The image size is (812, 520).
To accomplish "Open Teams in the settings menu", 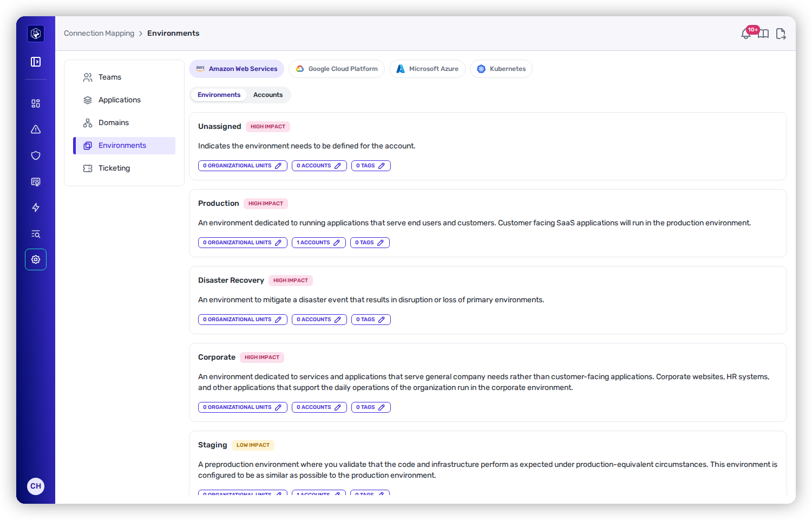I will (125, 77).
